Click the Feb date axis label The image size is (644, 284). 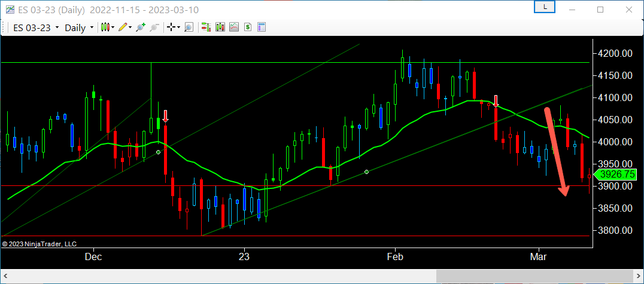[395, 257]
